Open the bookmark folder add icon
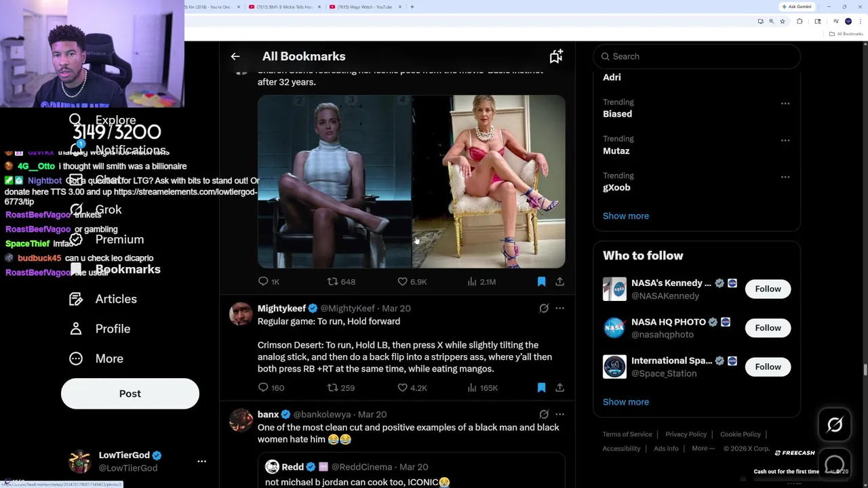Image resolution: width=868 pixels, height=488 pixels. click(556, 56)
